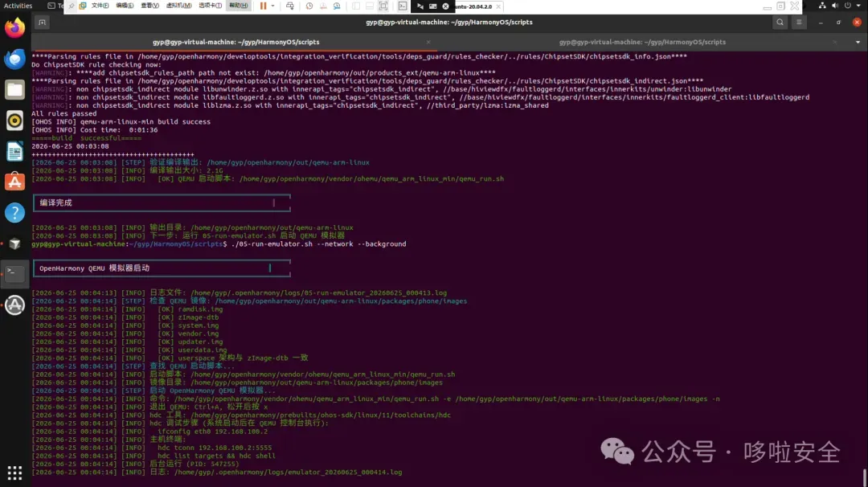Expand power options dropdown next to pause
Viewport: 868px width, 487px height.
click(x=273, y=6)
